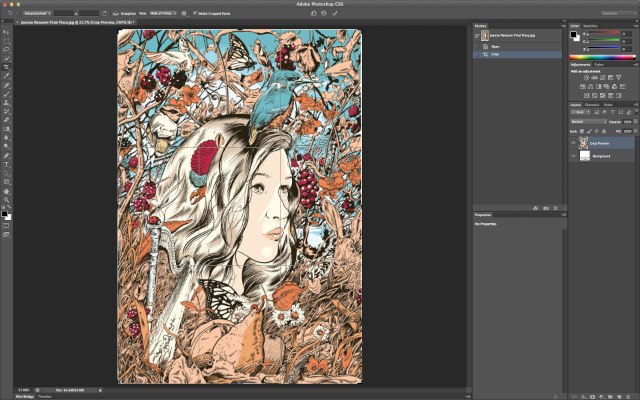Switch to the Swatches tab
Screen dimensions: 640x400
tap(590, 26)
